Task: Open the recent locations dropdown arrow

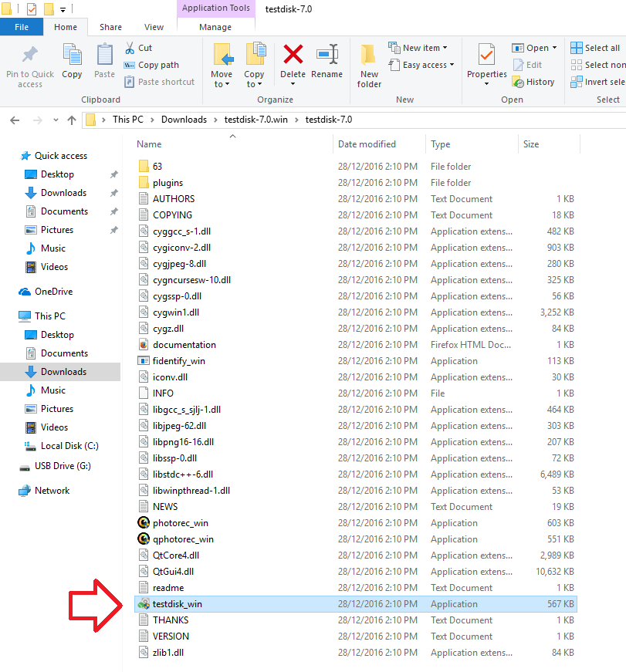Action: point(56,120)
